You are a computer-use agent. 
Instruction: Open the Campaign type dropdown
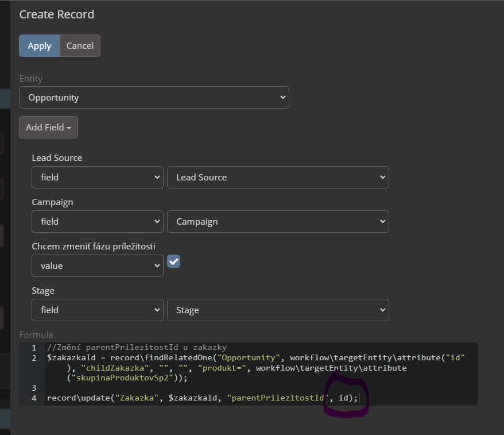click(x=97, y=222)
